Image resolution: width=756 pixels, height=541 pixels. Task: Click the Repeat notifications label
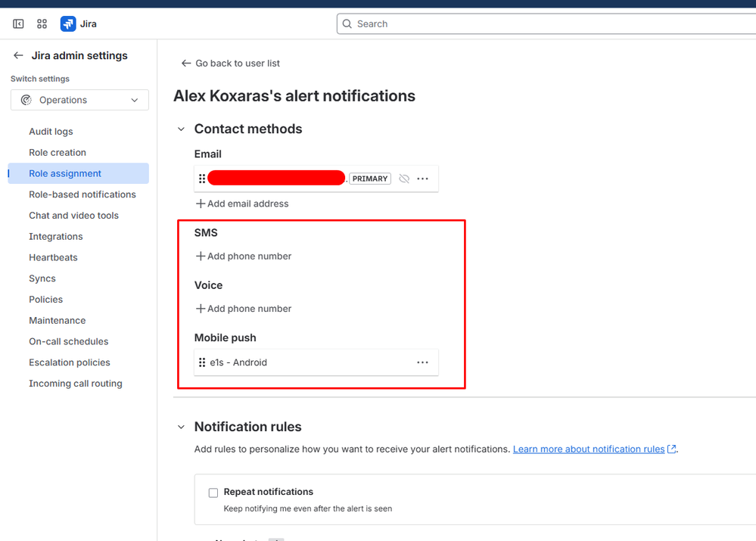[x=268, y=492]
